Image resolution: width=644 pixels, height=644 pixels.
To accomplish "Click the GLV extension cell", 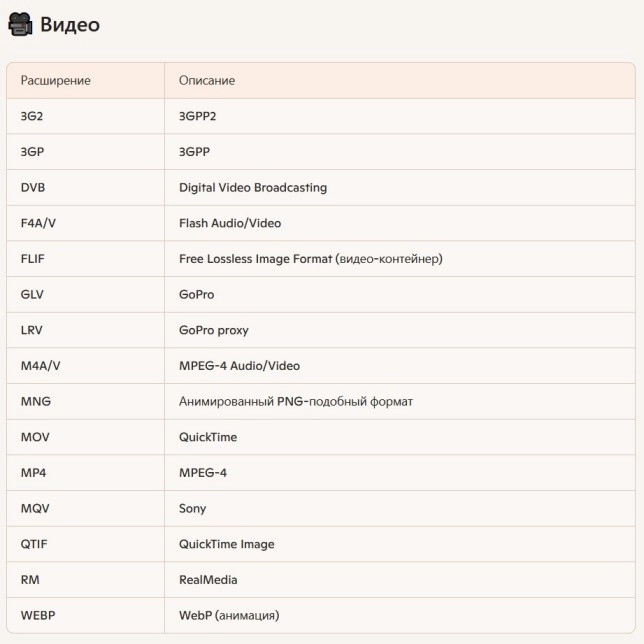I will pos(32,295).
